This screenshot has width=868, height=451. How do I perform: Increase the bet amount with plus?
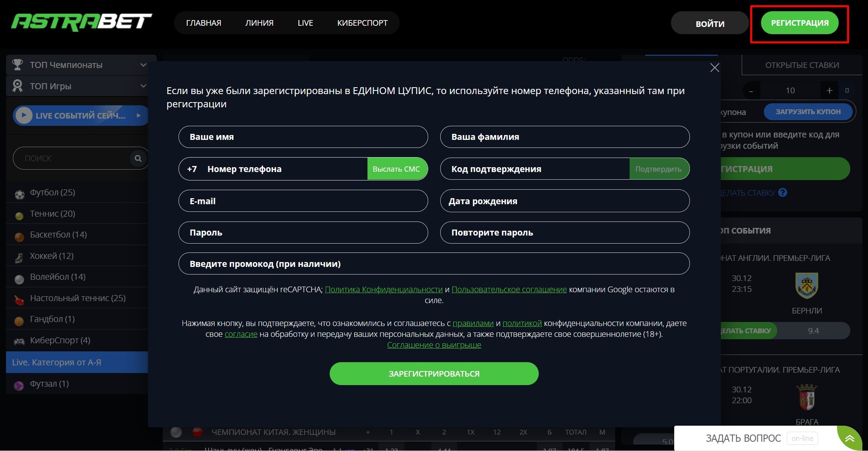(x=829, y=90)
